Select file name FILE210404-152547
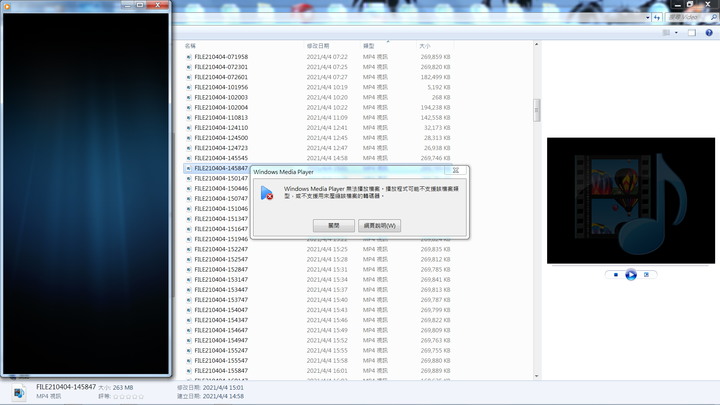Screen dimensions: 720x405 point(221,259)
